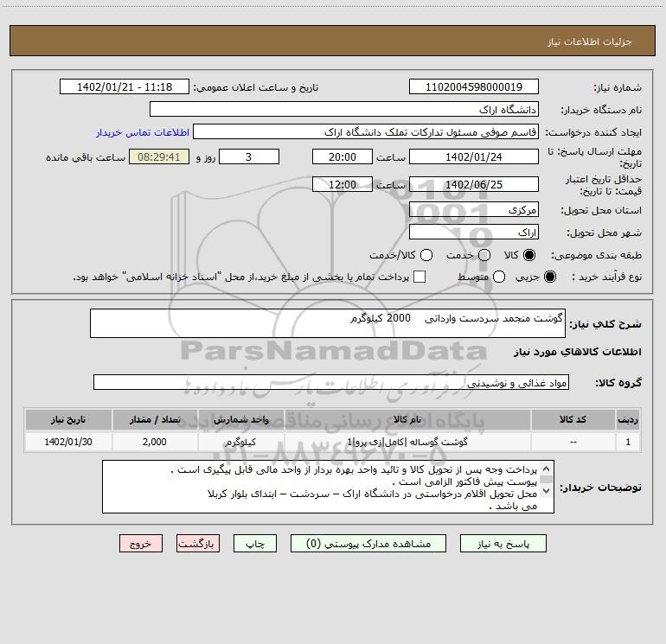Click the delivery city field اراک
Image resolution: width=666 pixels, height=644 pixels.
pos(474,233)
